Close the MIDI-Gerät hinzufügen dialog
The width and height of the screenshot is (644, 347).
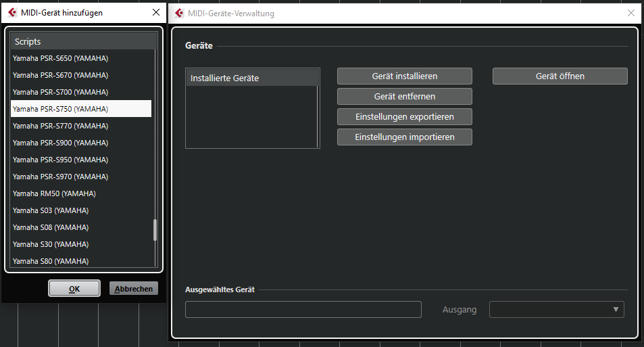click(x=156, y=12)
